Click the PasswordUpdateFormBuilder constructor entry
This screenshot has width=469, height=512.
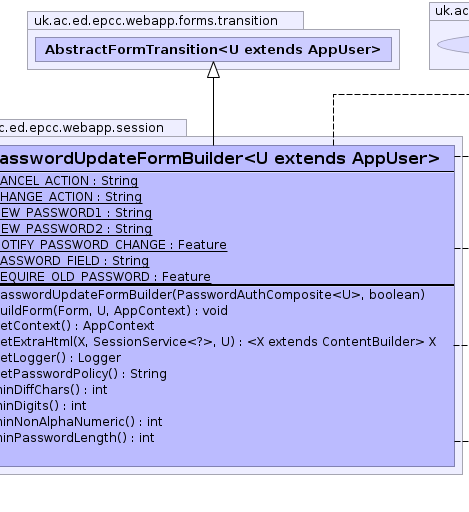point(213,295)
